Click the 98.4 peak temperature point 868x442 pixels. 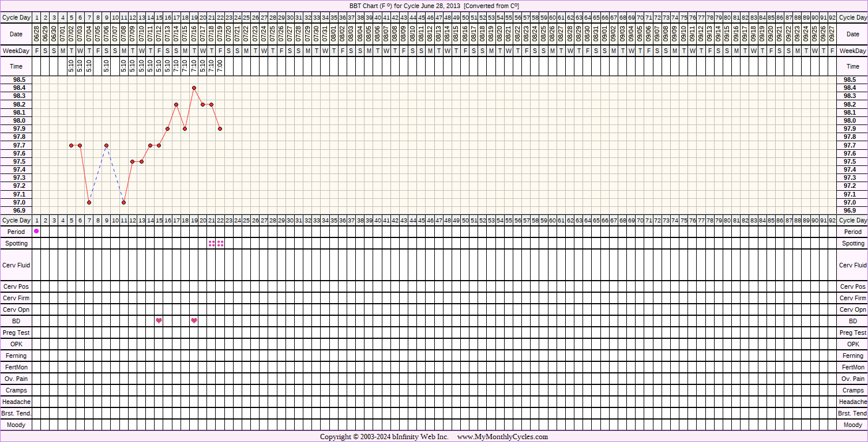(194, 88)
